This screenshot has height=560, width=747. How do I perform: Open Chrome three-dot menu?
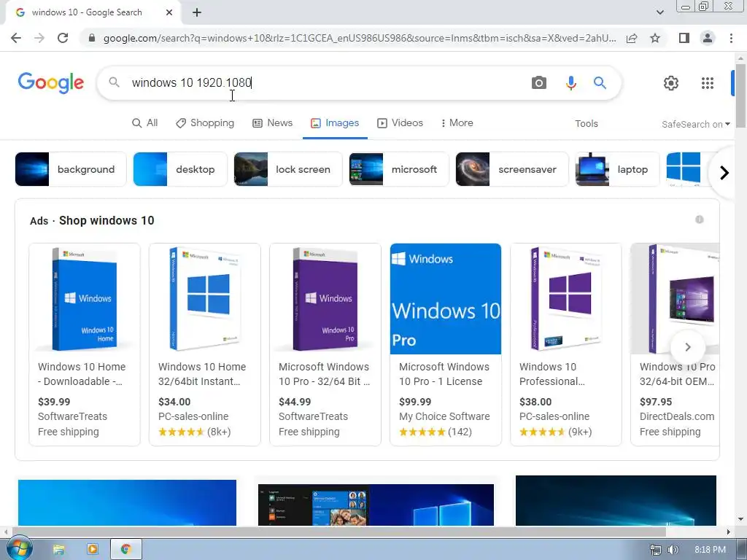731,38
